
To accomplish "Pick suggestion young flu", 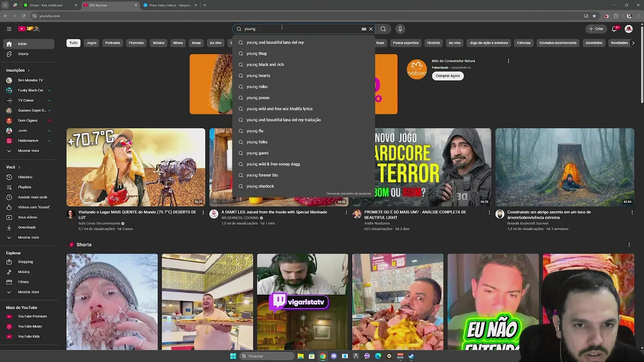I will (x=304, y=131).
